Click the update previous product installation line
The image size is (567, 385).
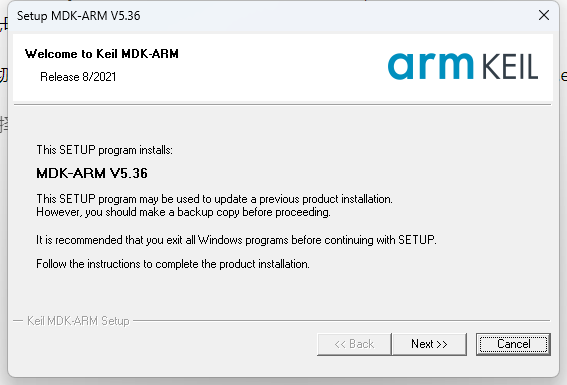(214, 199)
